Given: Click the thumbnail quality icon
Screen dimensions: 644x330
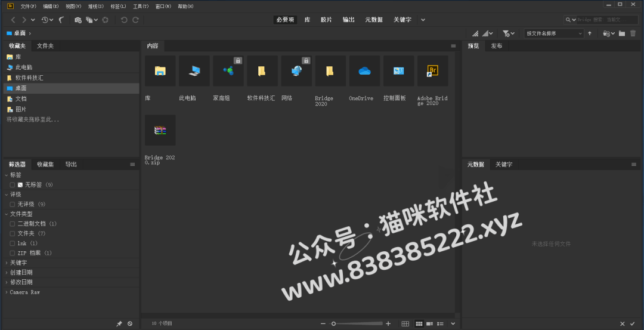Looking at the screenshot, I should (x=475, y=33).
